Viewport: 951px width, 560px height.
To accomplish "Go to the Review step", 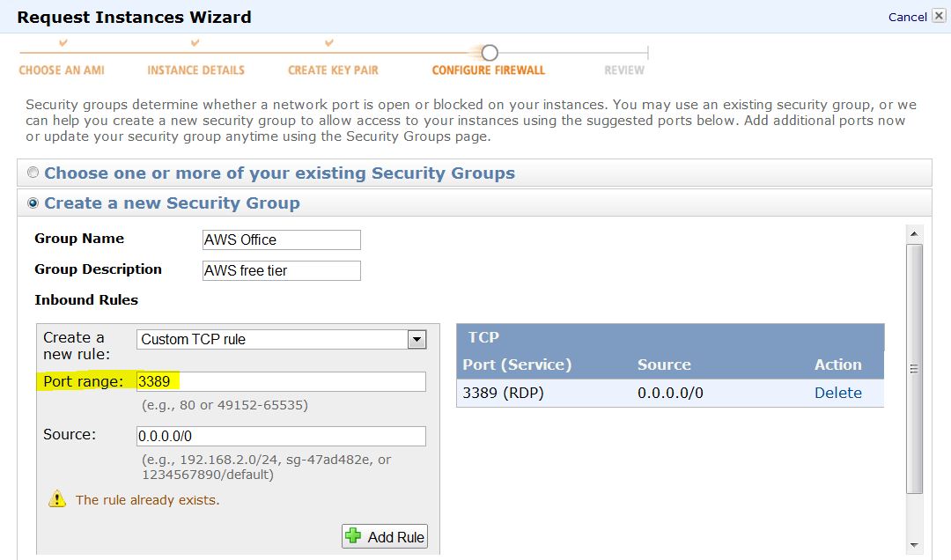I will (x=624, y=70).
